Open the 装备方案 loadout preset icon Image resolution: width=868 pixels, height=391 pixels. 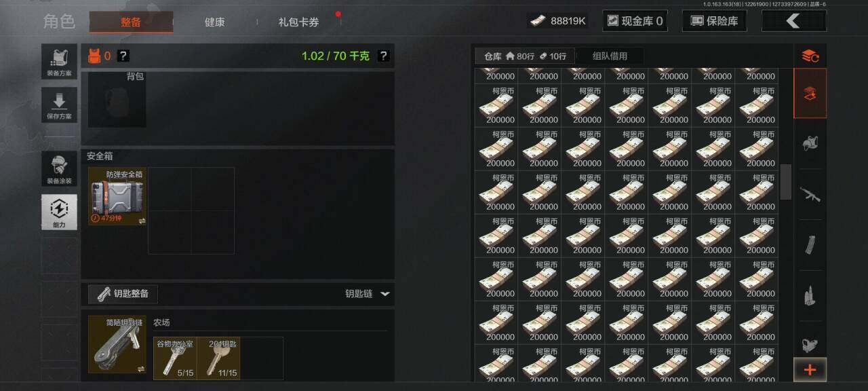59,62
